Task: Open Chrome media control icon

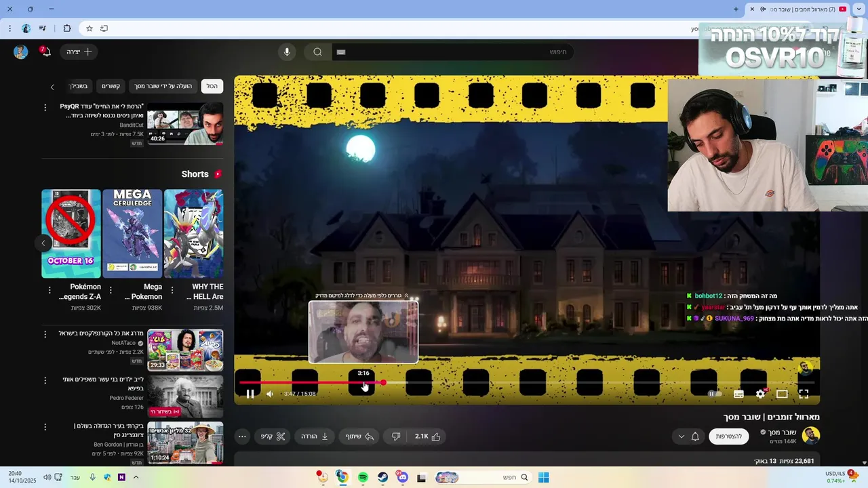Action: click(43, 28)
